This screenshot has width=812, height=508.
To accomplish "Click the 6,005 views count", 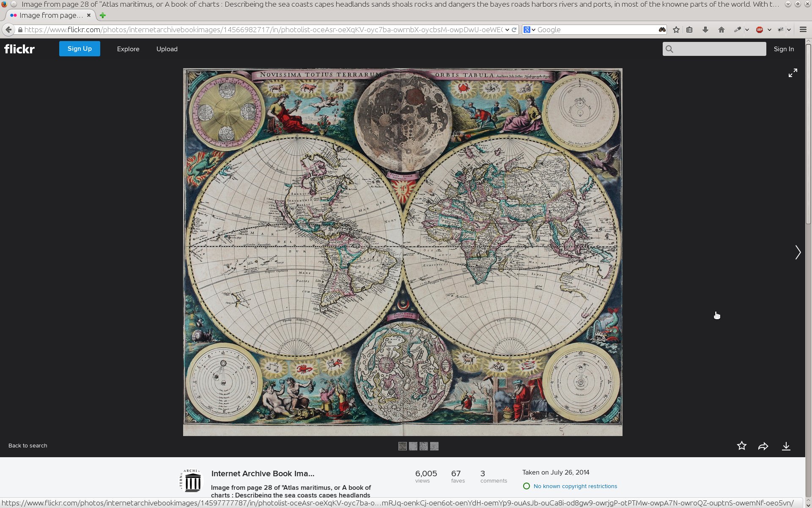I will click(426, 476).
